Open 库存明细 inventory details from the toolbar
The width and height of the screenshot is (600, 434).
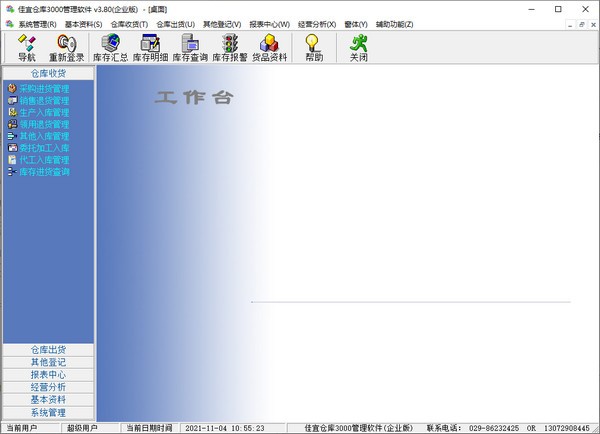150,47
